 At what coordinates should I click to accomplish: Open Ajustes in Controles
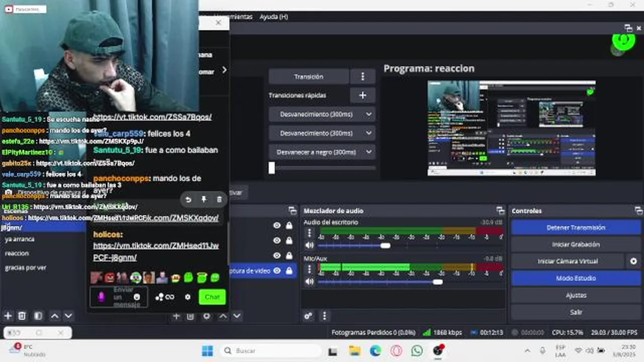(x=576, y=295)
